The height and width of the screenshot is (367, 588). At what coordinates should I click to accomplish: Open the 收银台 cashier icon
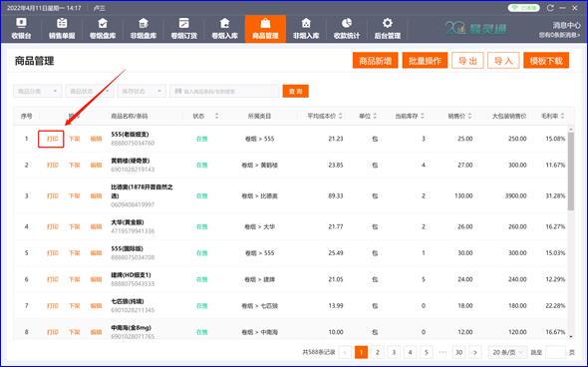[x=21, y=29]
